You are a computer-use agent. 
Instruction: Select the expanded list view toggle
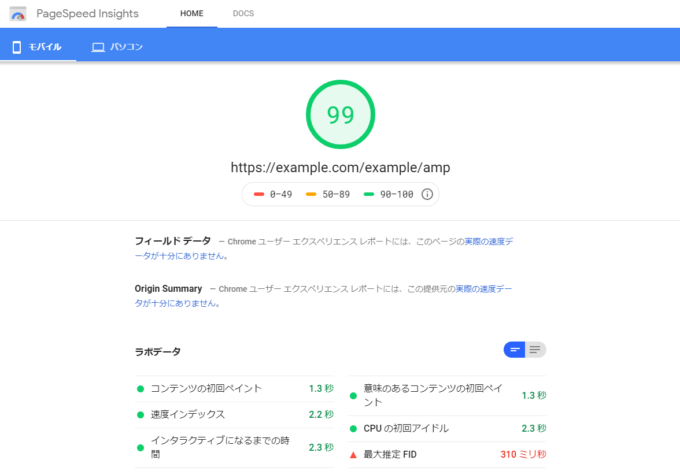coord(536,350)
